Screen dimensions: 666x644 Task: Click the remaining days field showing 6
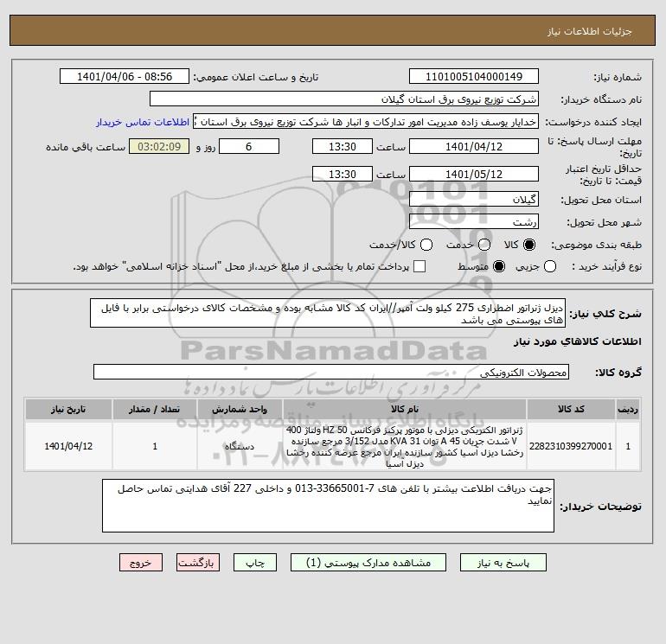(x=249, y=147)
